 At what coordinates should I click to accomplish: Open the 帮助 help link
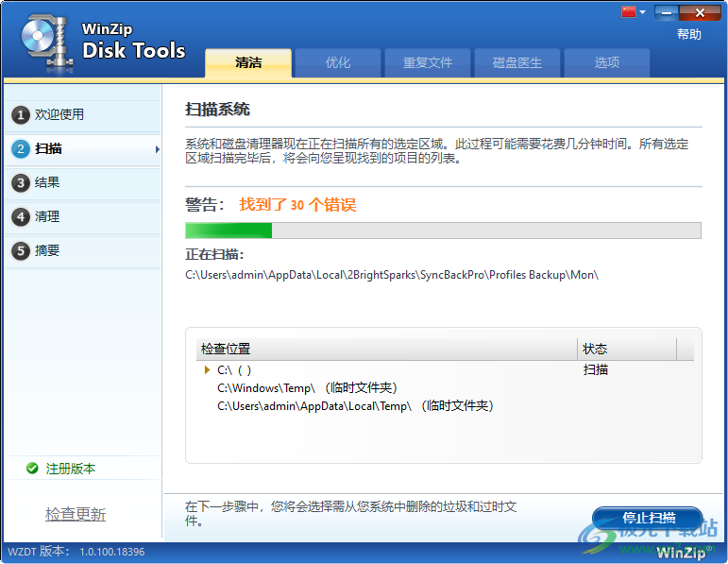click(689, 34)
